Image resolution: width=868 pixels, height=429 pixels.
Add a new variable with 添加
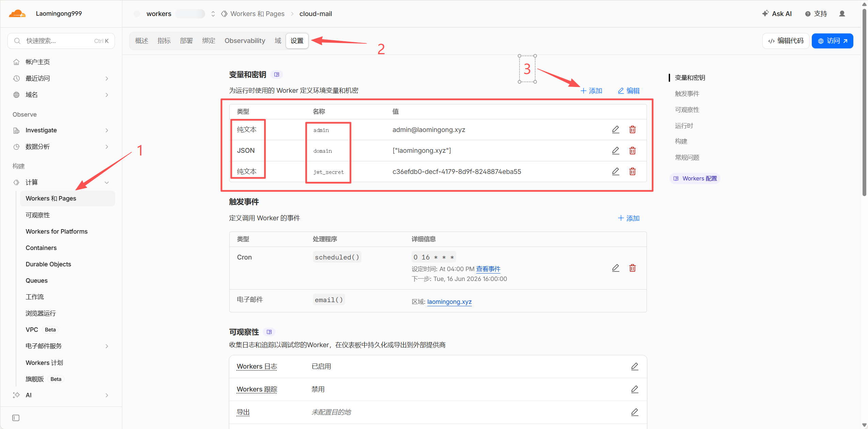[591, 91]
